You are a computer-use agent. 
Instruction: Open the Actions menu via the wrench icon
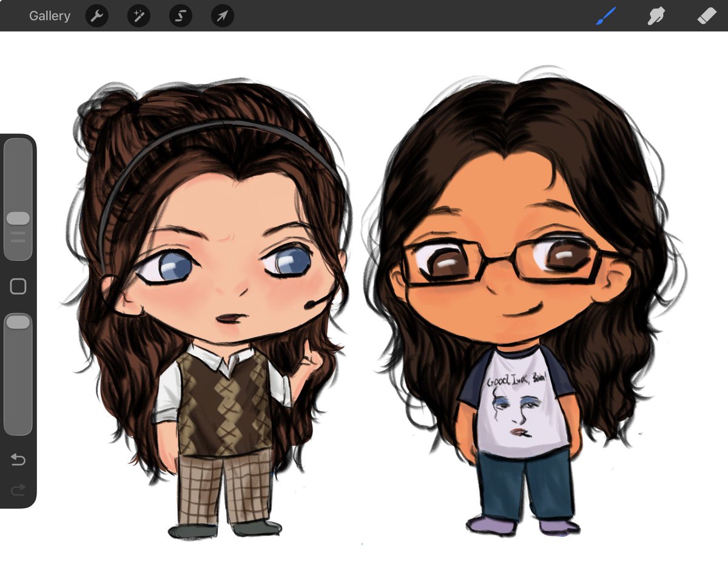pyautogui.click(x=95, y=16)
